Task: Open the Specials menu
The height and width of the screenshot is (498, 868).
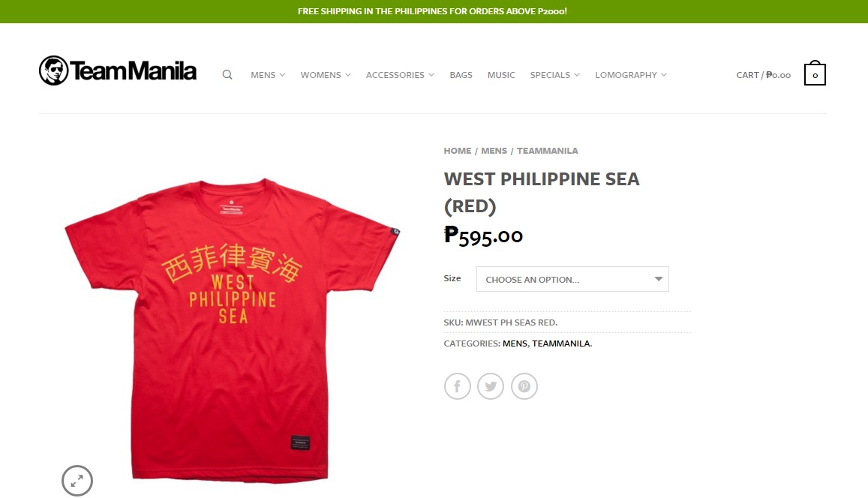Action: [554, 75]
